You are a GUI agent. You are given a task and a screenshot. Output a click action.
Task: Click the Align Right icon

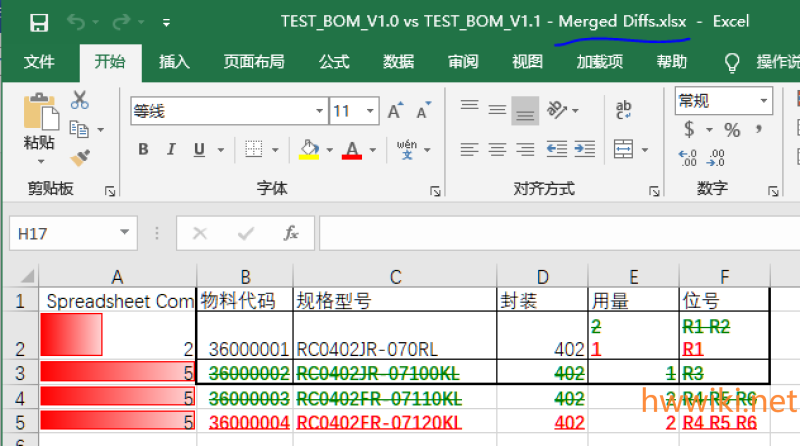point(525,150)
